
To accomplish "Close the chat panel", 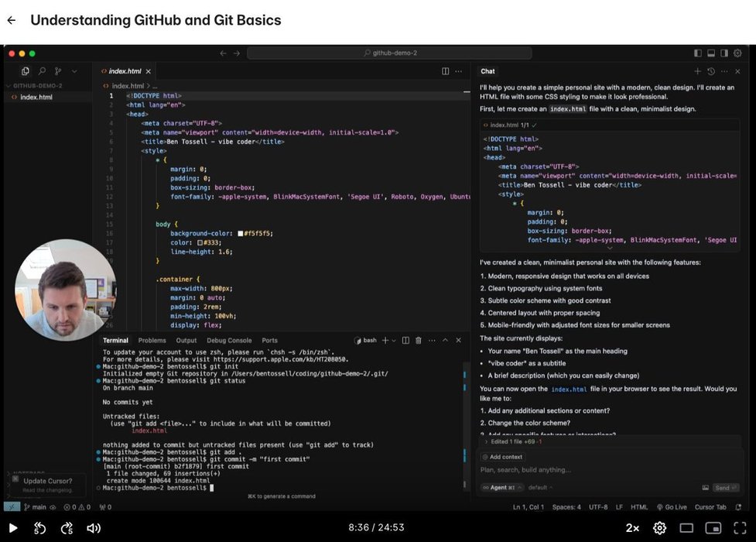I will pyautogui.click(x=737, y=71).
